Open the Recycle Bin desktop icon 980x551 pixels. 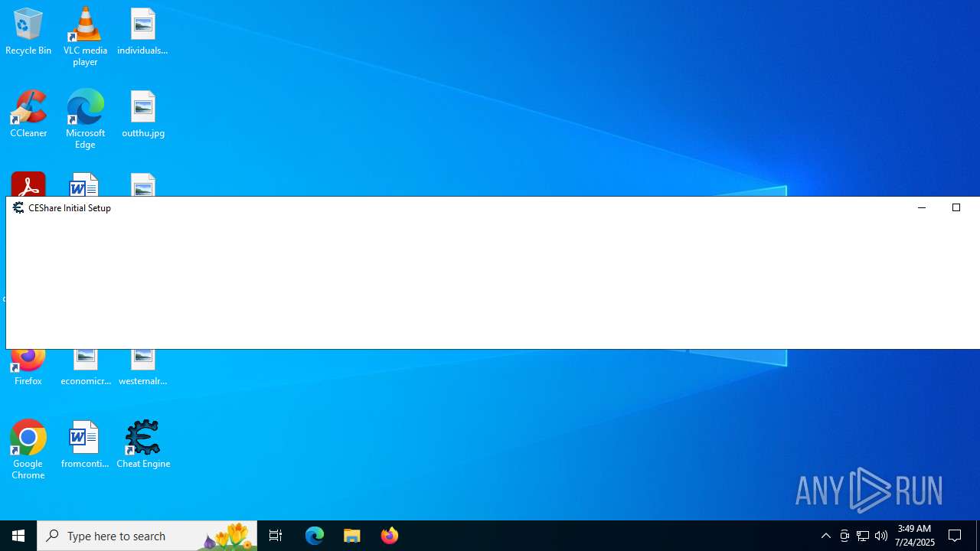point(28,32)
